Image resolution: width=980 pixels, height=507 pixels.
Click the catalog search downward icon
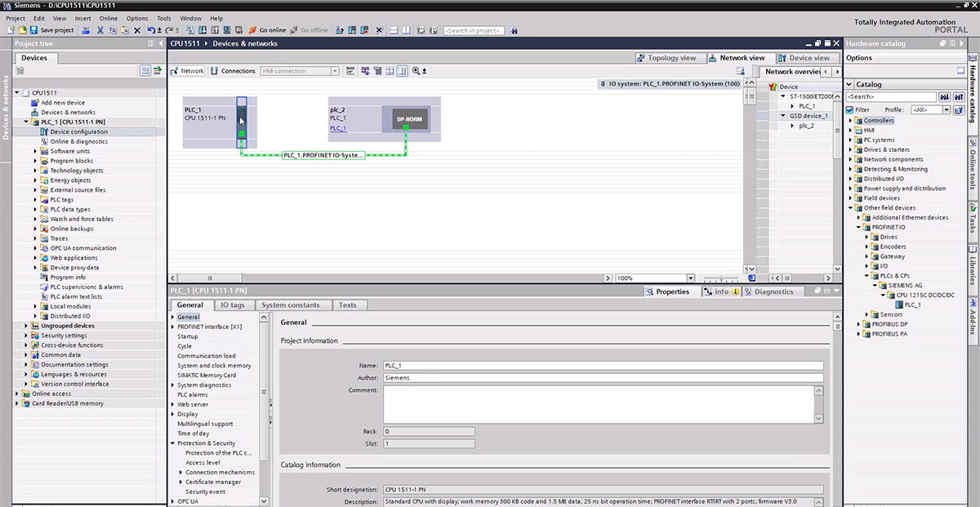tap(945, 96)
